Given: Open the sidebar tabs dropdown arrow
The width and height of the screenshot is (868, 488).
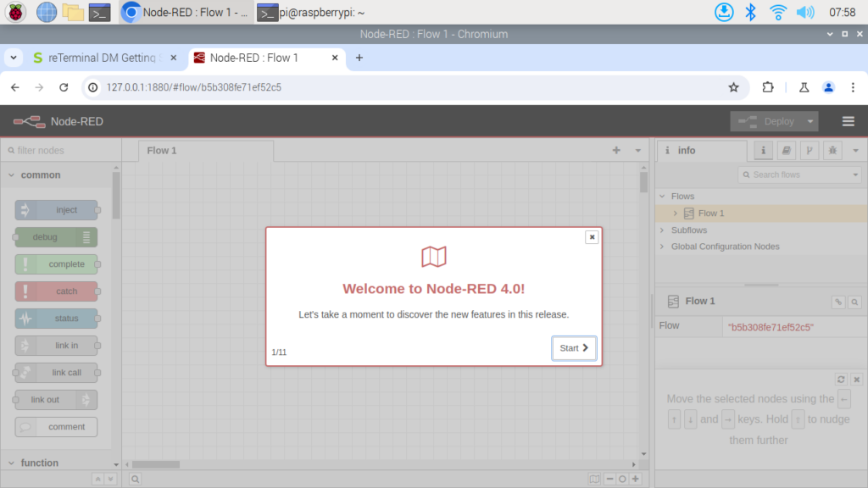Looking at the screenshot, I should tap(855, 151).
